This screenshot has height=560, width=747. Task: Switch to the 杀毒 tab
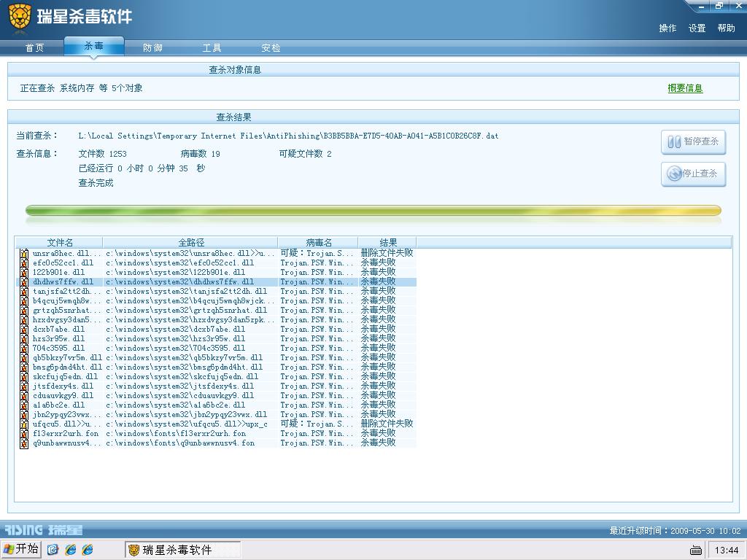coord(94,46)
